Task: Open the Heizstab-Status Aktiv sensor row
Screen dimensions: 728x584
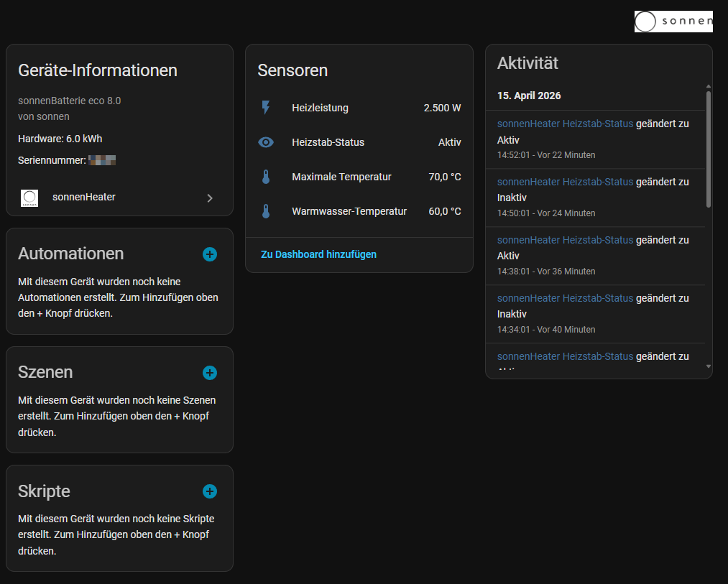Action: [359, 142]
